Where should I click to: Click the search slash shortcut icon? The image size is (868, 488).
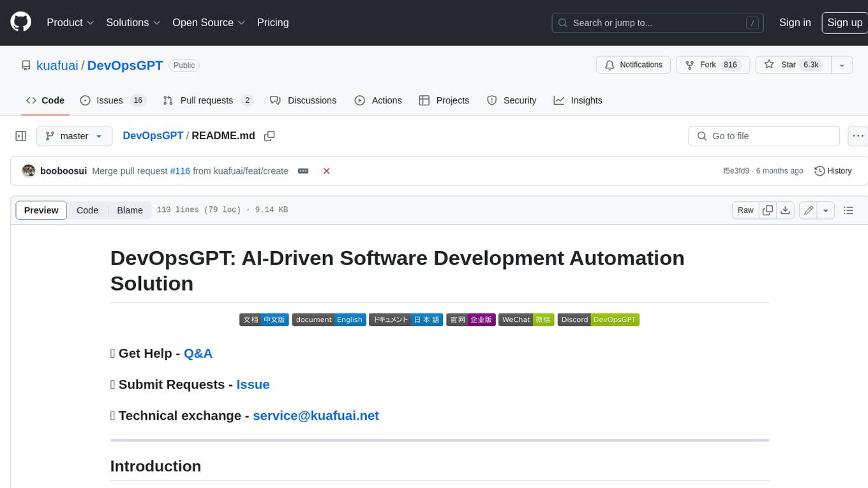pos(753,23)
